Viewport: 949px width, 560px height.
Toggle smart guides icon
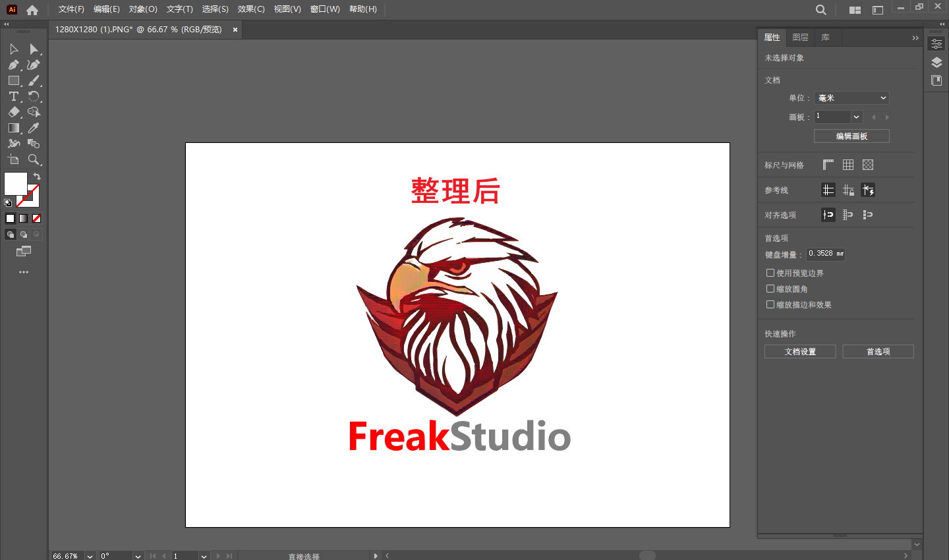point(868,190)
